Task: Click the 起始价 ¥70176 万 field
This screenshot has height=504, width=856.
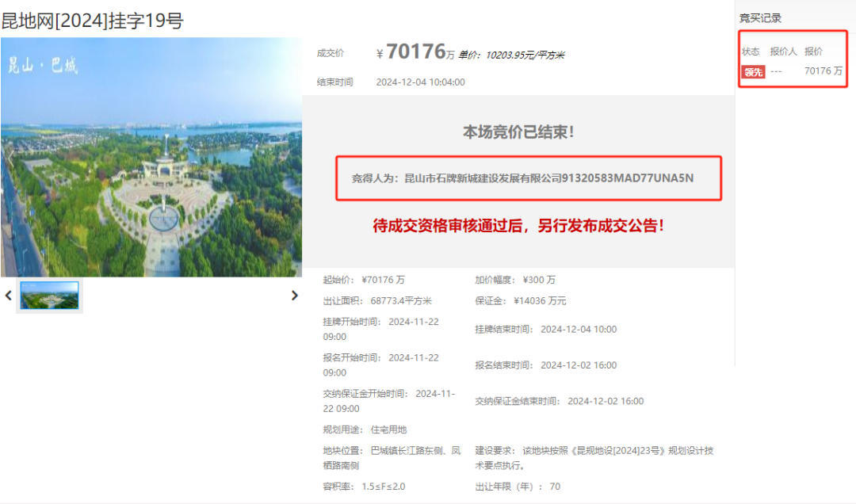Action: point(364,280)
